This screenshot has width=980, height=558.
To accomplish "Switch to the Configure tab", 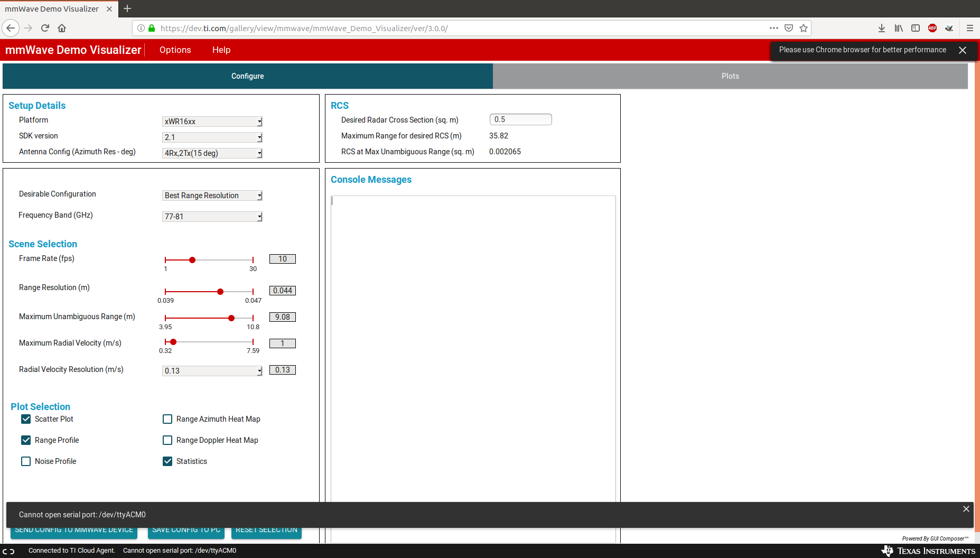I will [248, 76].
